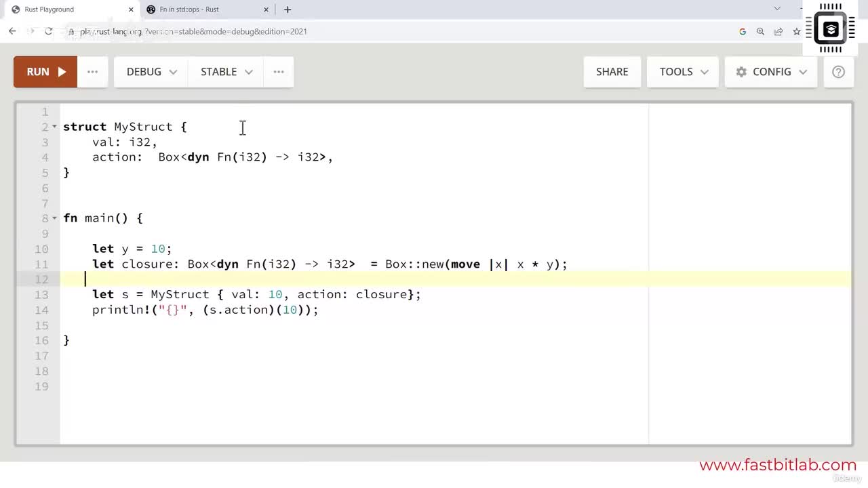Click line number 17 in the gutter

tap(41, 356)
